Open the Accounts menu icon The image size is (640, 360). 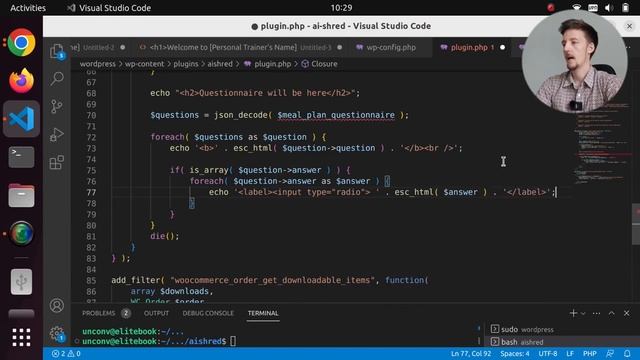tap(57, 305)
